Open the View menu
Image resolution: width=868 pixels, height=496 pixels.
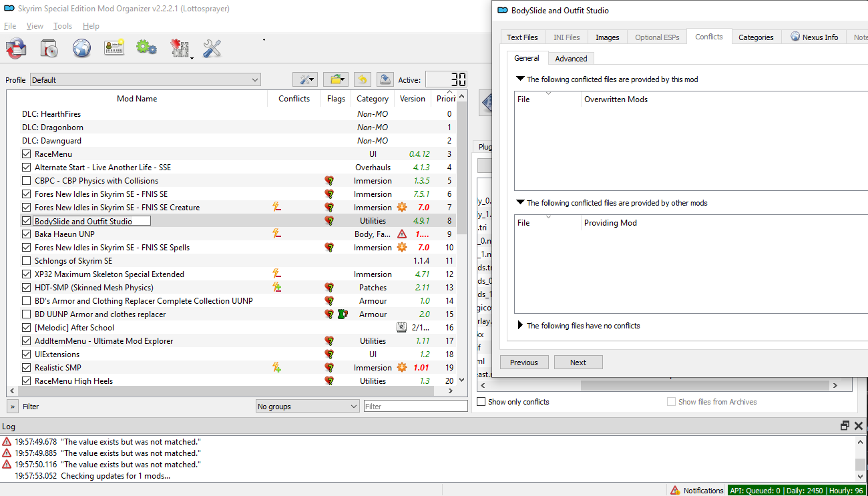[x=35, y=26]
